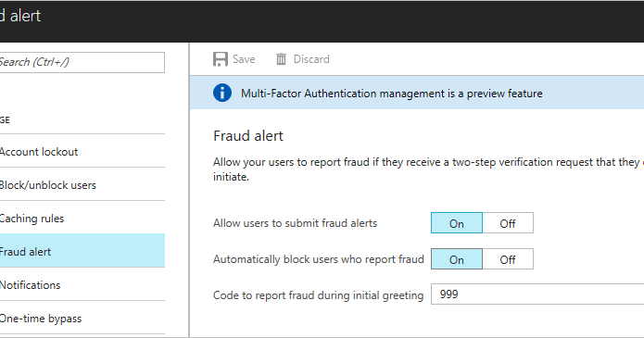The image size is (644, 338).
Task: Open Block/unblock users page
Action: (x=82, y=185)
